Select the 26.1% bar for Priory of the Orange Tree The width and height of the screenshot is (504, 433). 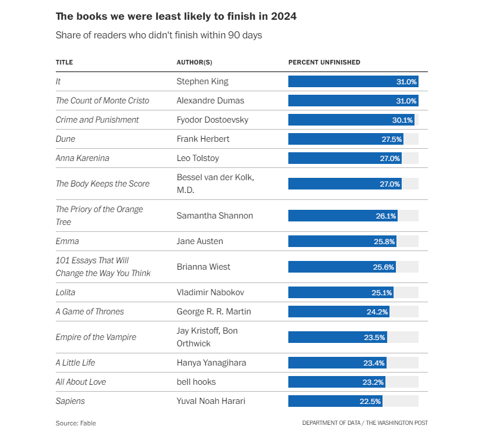coord(342,216)
